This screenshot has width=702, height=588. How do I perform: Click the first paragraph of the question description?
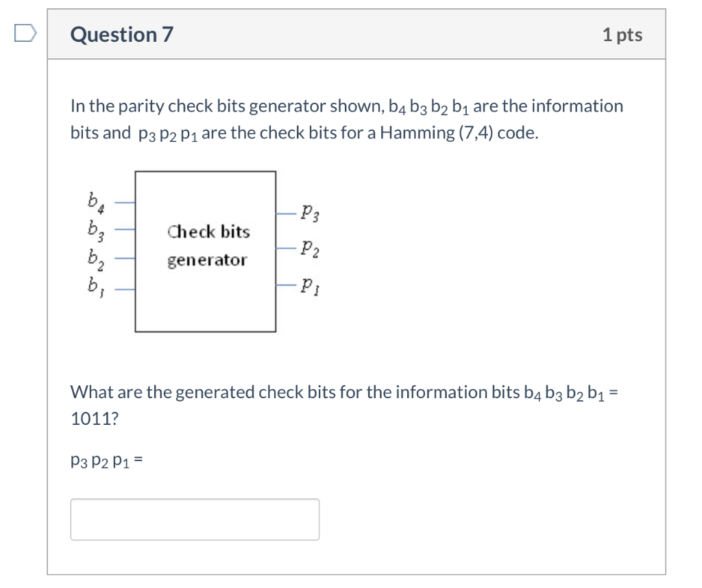coord(346,119)
